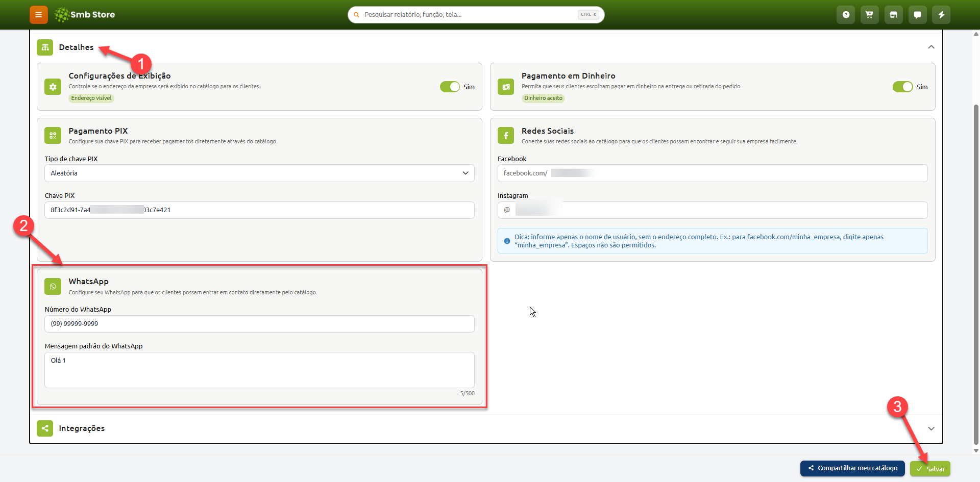Open the shopping cart icon

pyautogui.click(x=869, y=15)
